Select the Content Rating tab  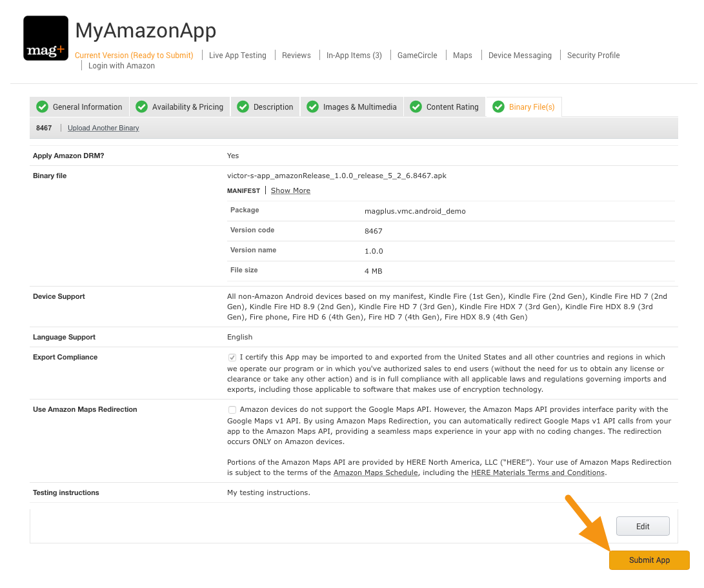point(445,107)
